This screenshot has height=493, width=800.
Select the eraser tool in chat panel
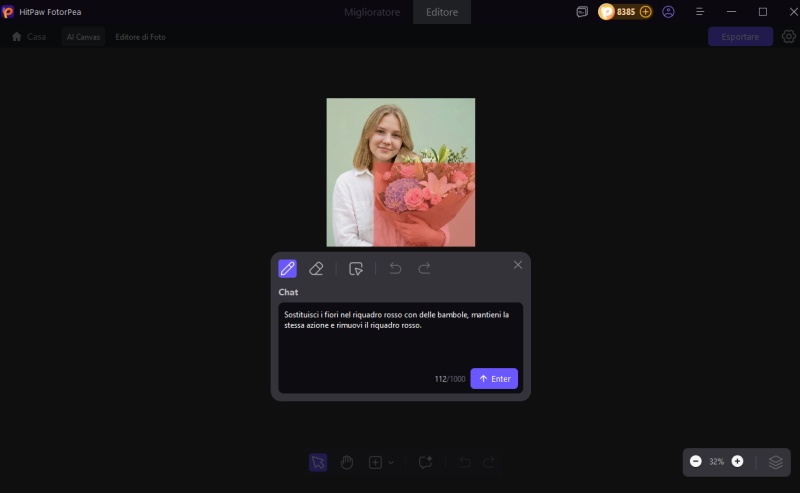(316, 268)
